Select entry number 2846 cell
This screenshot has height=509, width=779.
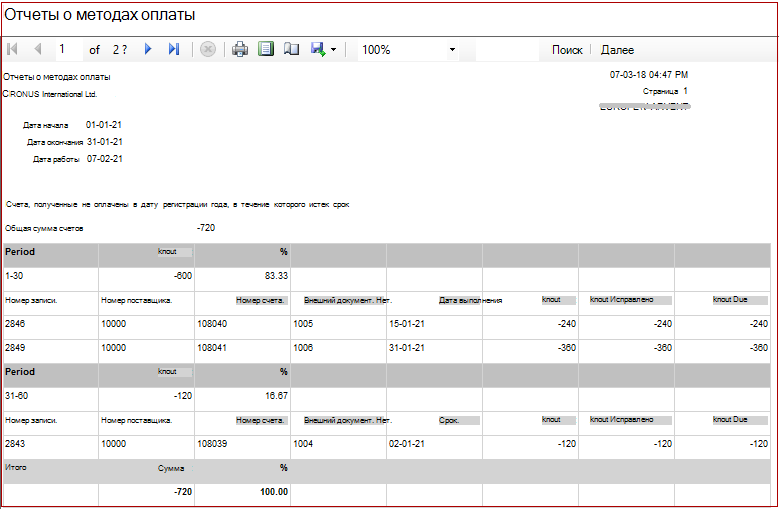pyautogui.click(x=51, y=324)
